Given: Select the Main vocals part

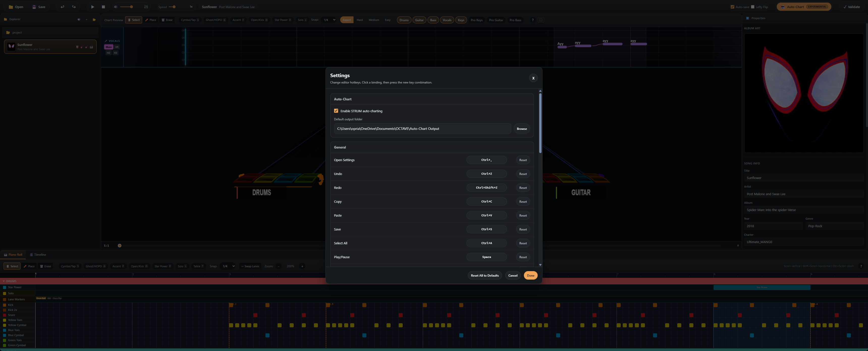Looking at the screenshot, I should 108,47.
